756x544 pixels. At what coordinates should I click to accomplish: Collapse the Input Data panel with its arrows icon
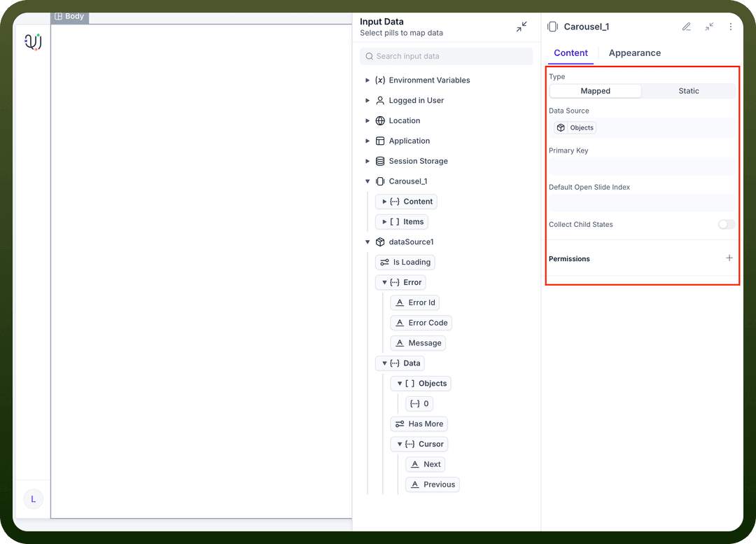[521, 27]
